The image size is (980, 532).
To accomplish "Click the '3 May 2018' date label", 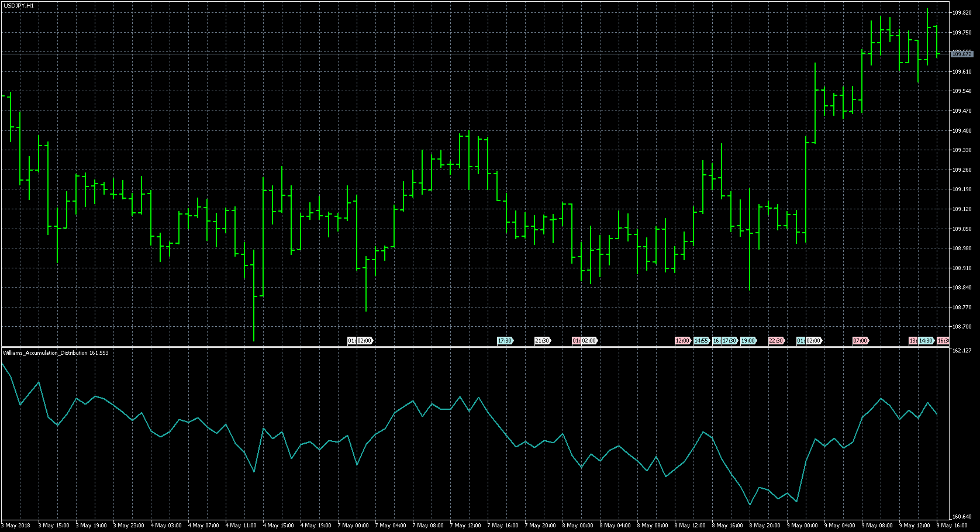I will point(16,526).
